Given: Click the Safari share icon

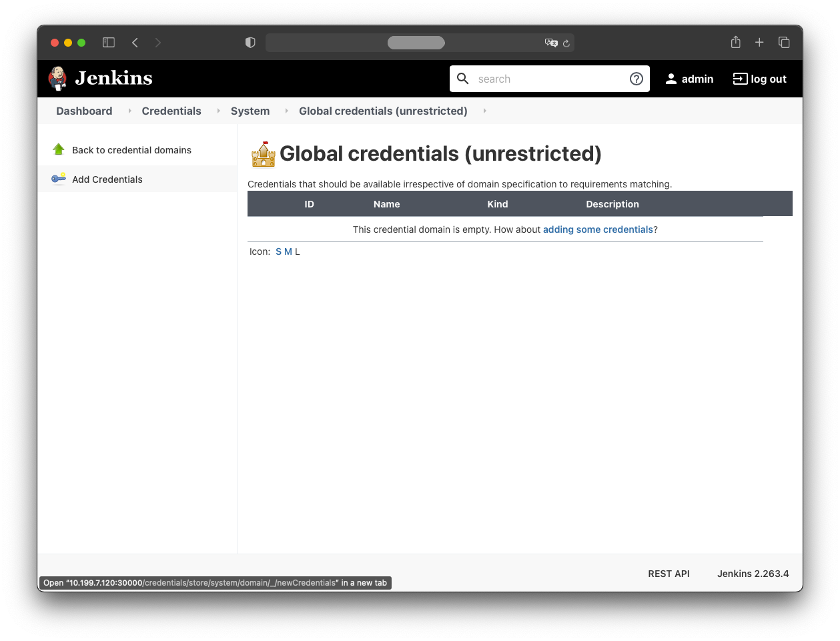Looking at the screenshot, I should 735,43.
